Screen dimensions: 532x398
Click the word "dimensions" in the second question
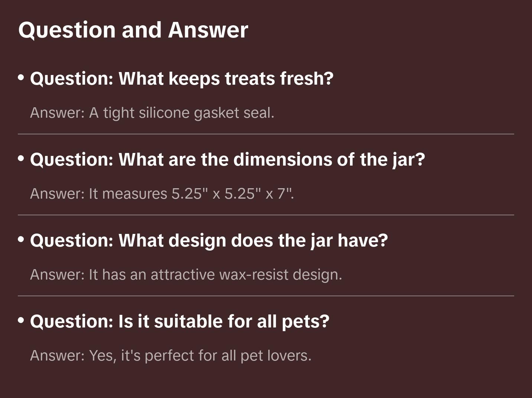282,159
